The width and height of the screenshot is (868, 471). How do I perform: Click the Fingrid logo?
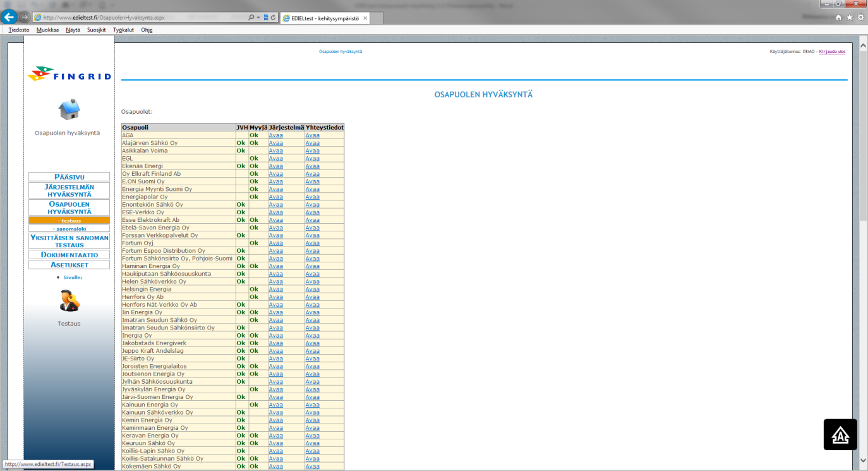(x=69, y=73)
